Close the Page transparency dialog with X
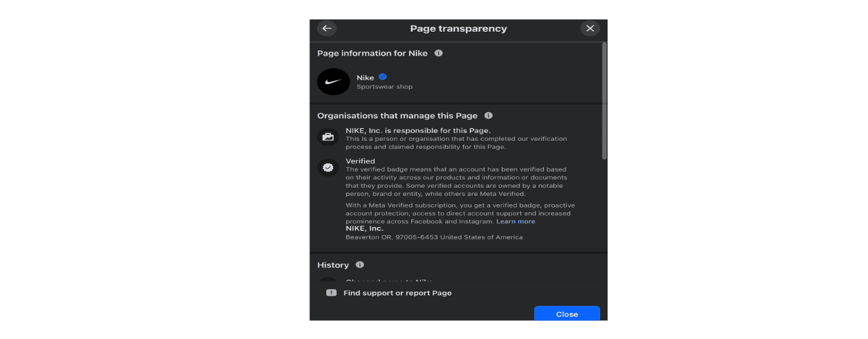 pos(590,28)
